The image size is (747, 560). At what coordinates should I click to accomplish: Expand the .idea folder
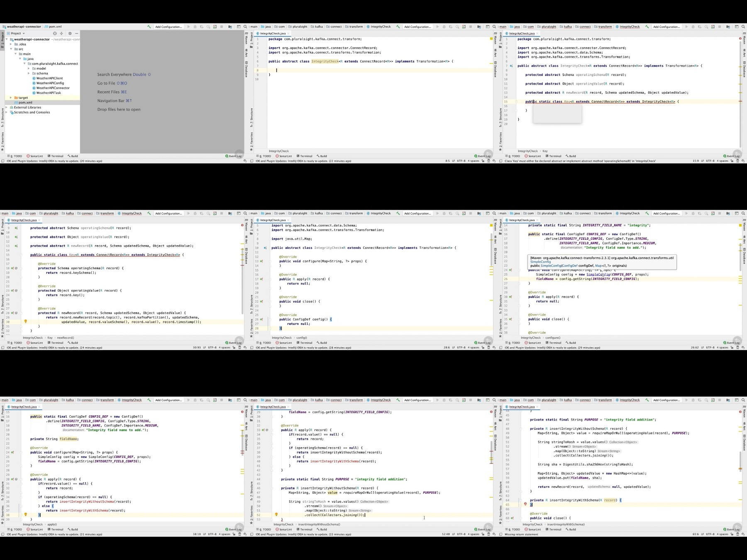tap(11, 44)
